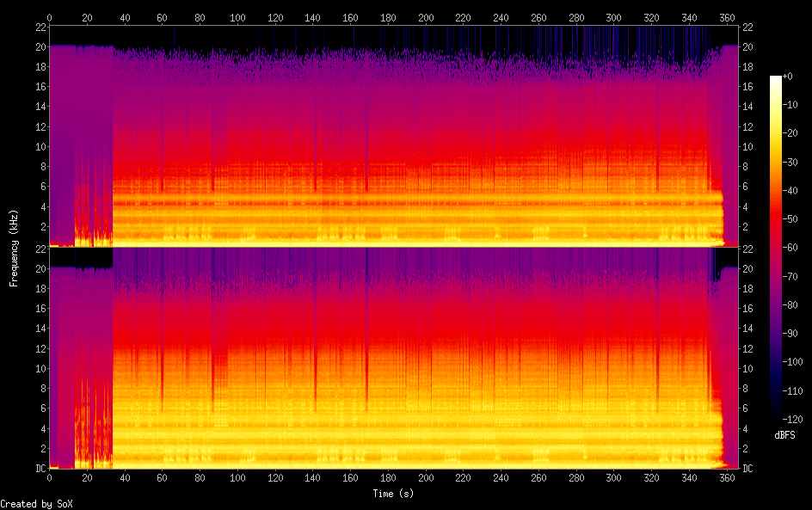Viewport: 812px width, 510px height.
Task: Pick the '-30' value on the dBFS scale
Action: (x=790, y=162)
